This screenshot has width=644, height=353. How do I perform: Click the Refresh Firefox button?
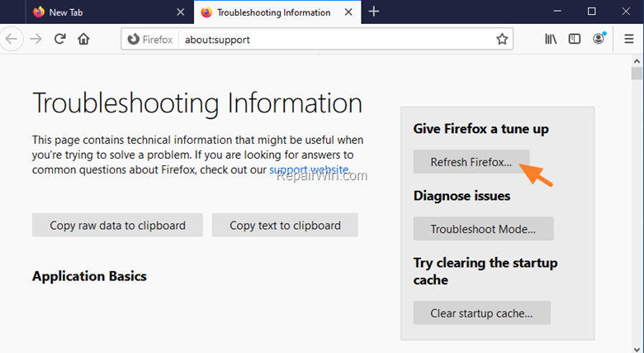tap(471, 162)
